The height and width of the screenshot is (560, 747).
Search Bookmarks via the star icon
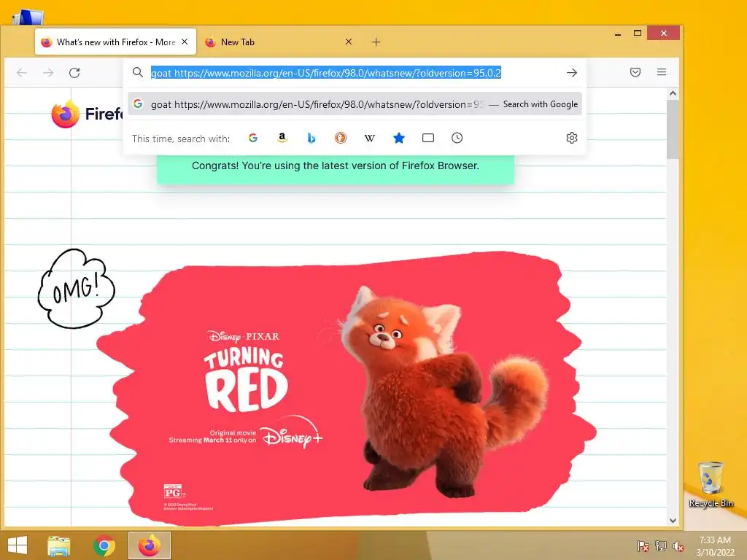[399, 138]
